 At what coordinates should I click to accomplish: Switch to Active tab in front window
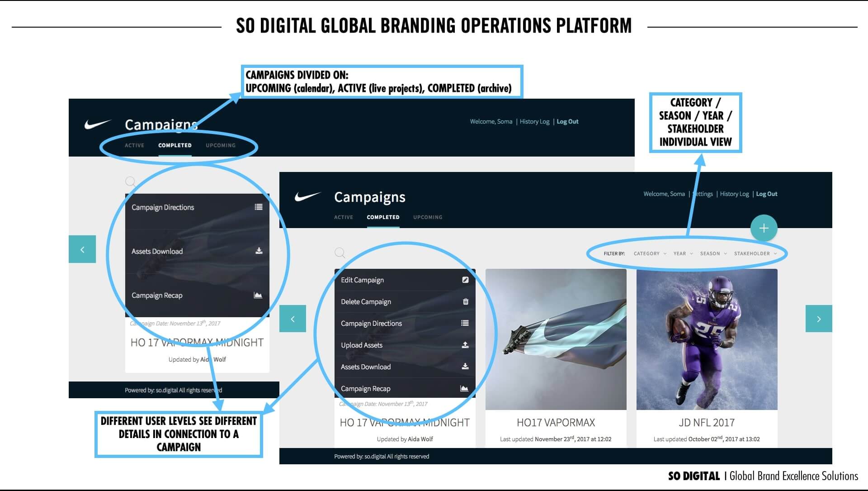tap(344, 217)
